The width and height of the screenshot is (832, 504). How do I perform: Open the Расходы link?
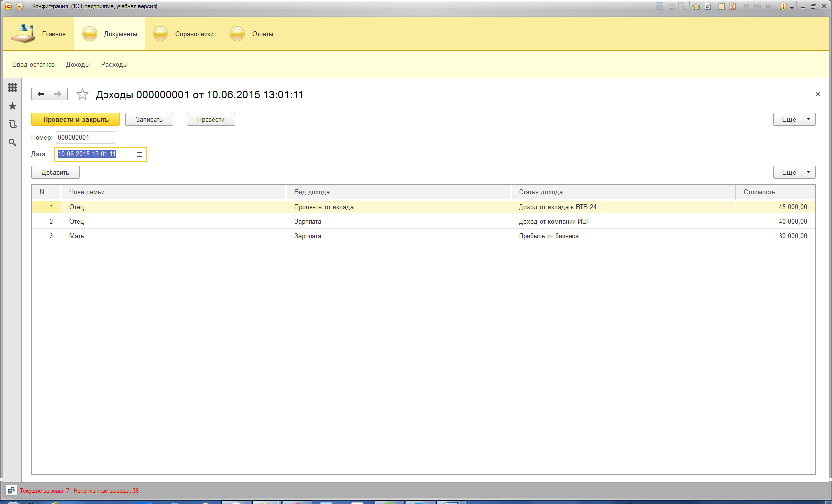coord(114,65)
